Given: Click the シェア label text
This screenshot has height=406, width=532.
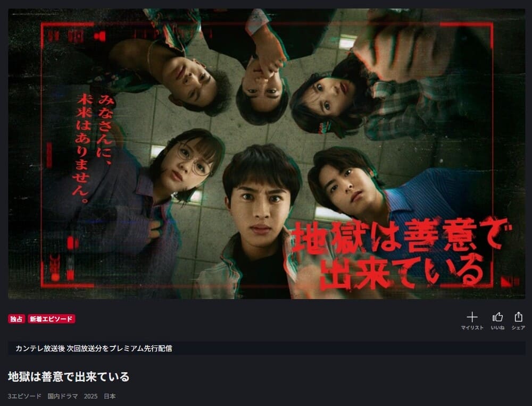Looking at the screenshot, I should tap(518, 328).
